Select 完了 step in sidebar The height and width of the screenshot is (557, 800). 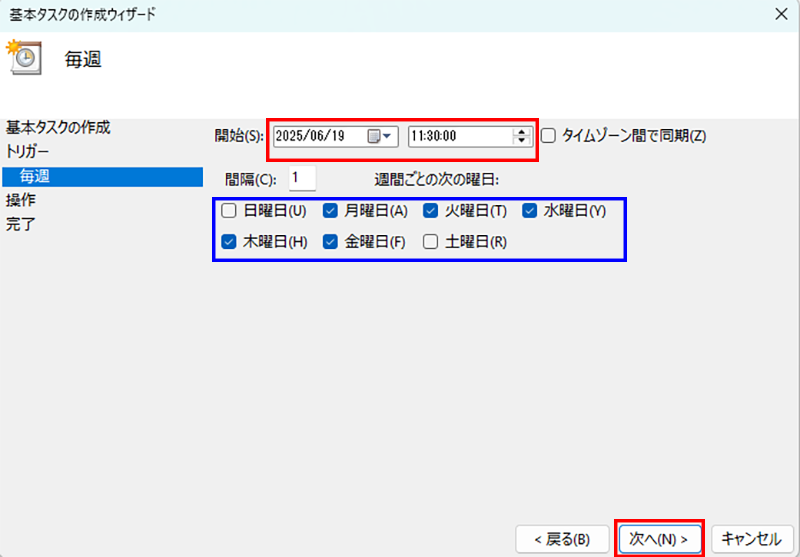[x=20, y=224]
